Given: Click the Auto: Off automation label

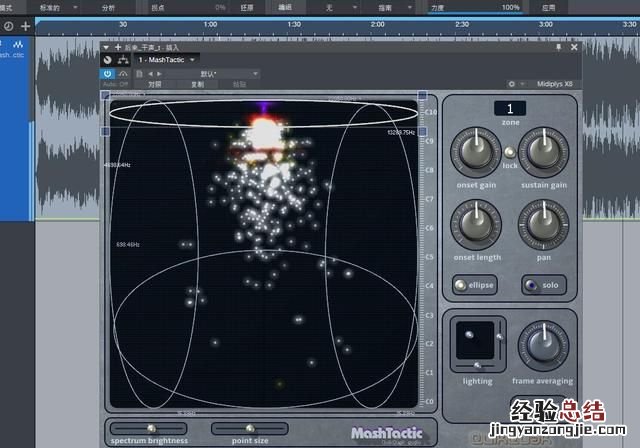Looking at the screenshot, I should [x=115, y=84].
